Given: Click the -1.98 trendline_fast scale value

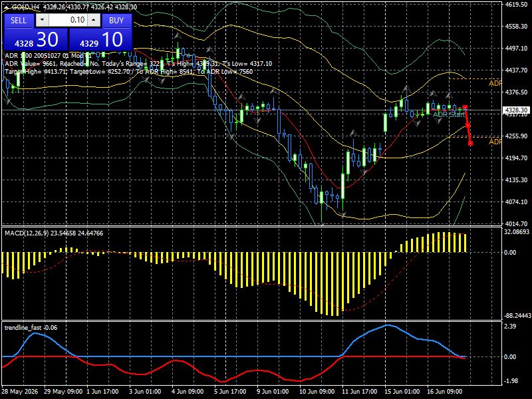Looking at the screenshot, I should coord(511,380).
